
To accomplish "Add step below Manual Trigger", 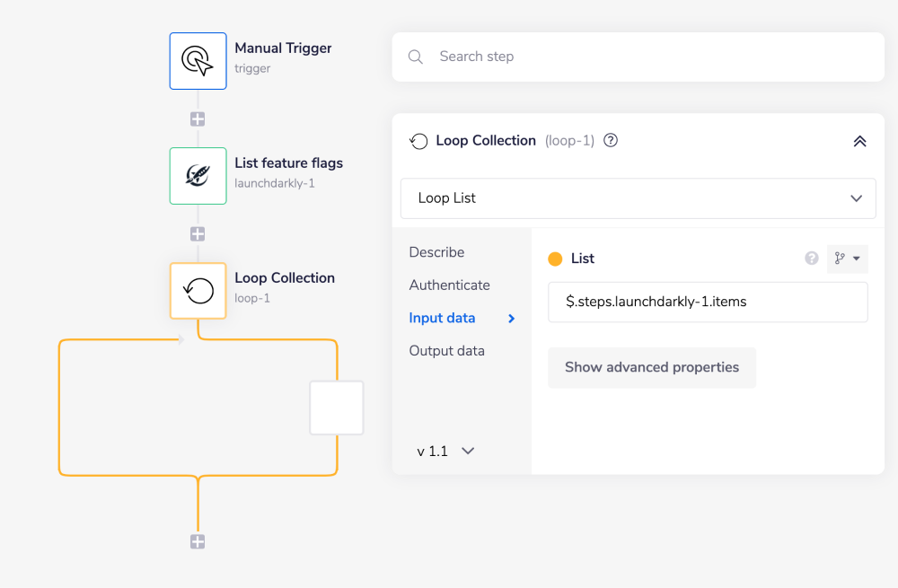I will click(198, 119).
